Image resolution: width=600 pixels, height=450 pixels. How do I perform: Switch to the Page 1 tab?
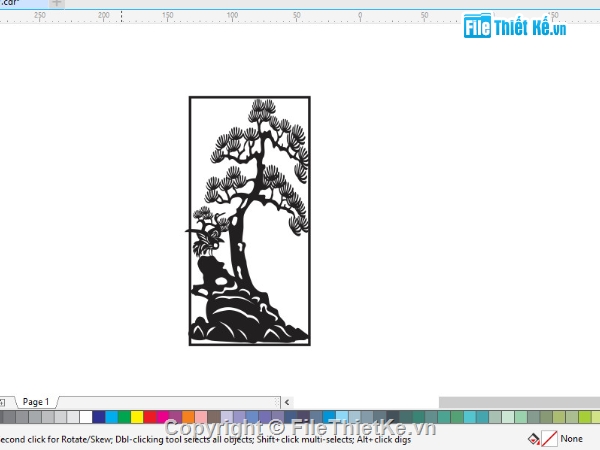36,402
